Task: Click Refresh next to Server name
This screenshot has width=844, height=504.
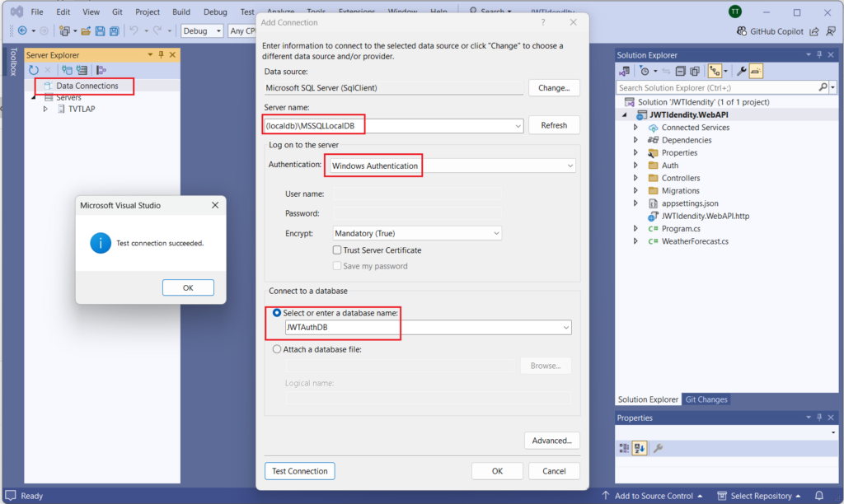Action: (x=554, y=125)
